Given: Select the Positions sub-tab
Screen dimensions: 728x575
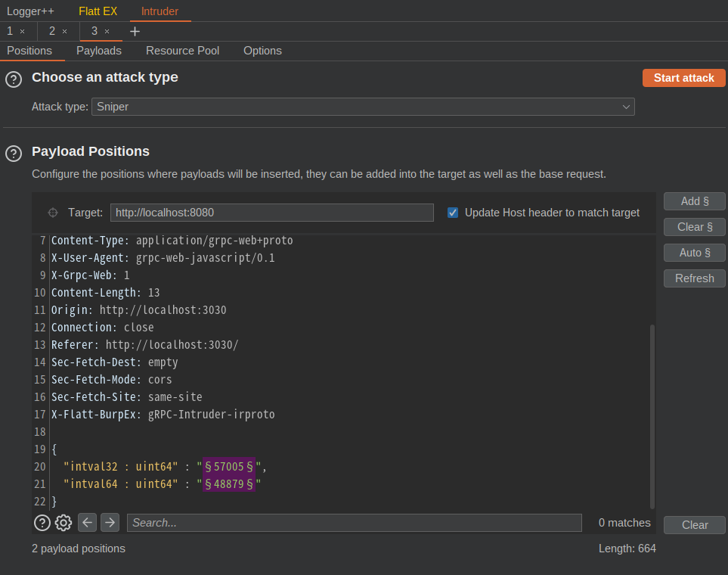Looking at the screenshot, I should tap(29, 51).
